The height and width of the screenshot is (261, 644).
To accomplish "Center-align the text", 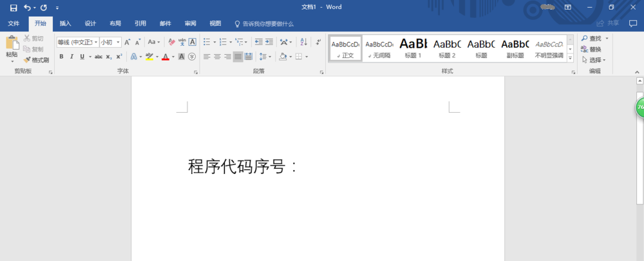I will [217, 57].
